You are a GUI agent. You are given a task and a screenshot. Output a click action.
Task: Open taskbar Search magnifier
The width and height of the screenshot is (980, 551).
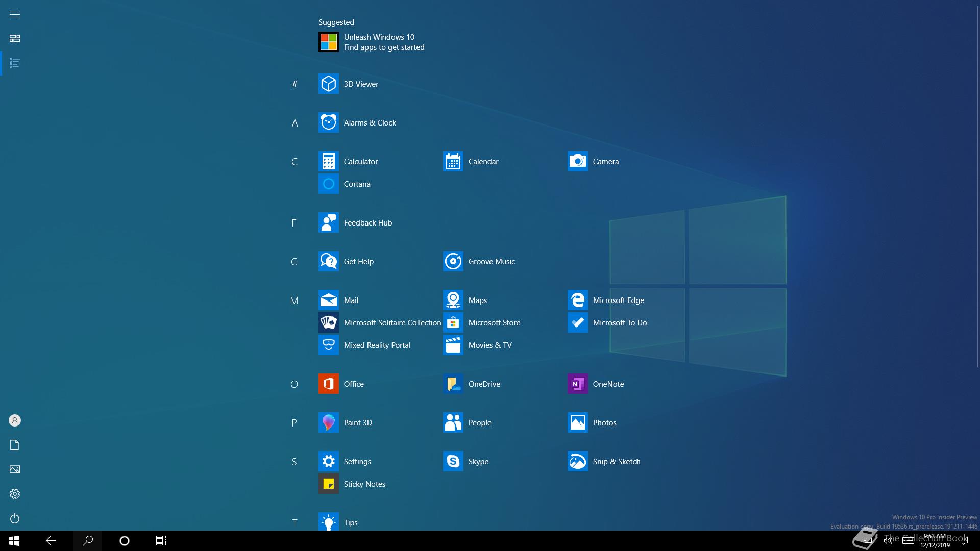(x=88, y=541)
